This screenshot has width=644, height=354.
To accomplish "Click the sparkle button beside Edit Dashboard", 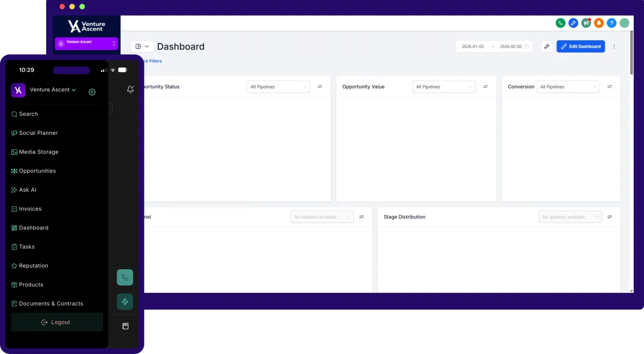I will tap(547, 47).
